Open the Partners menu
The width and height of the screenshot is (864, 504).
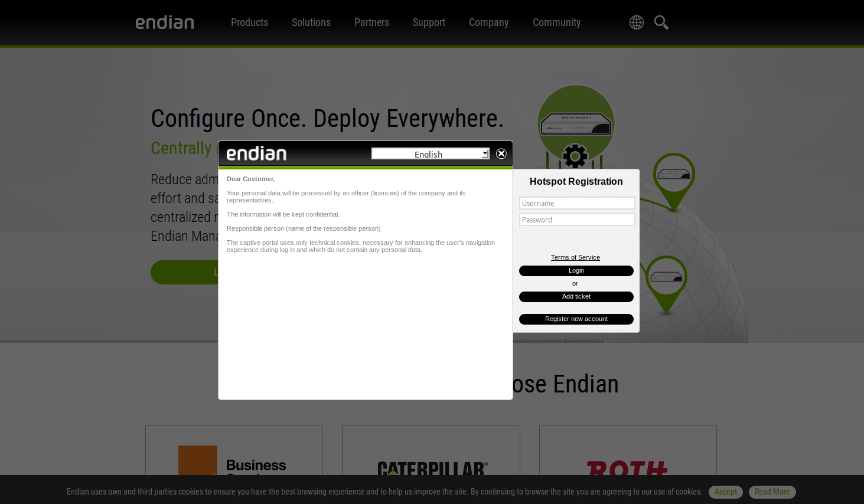[x=371, y=22]
